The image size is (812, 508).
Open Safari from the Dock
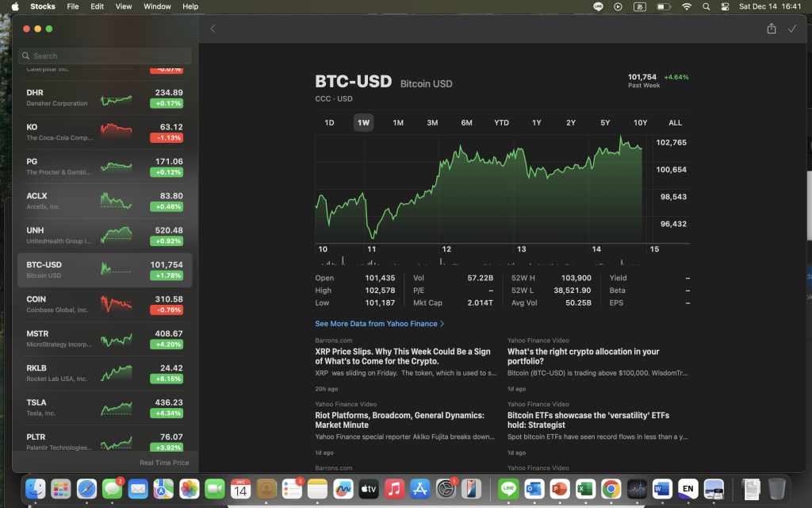86,489
